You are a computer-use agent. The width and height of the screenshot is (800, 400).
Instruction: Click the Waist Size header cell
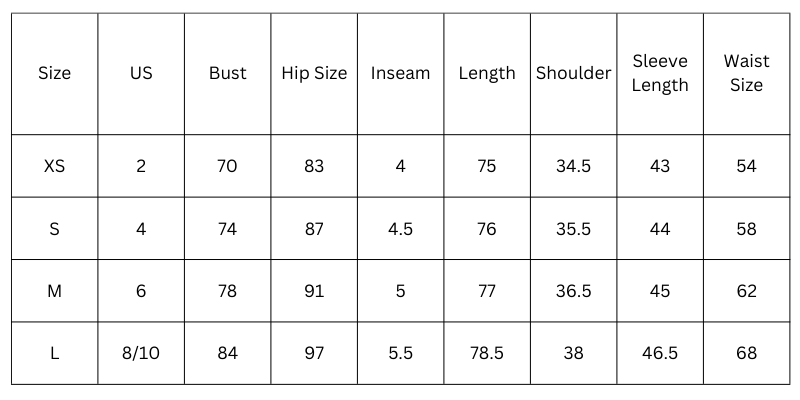(746, 73)
